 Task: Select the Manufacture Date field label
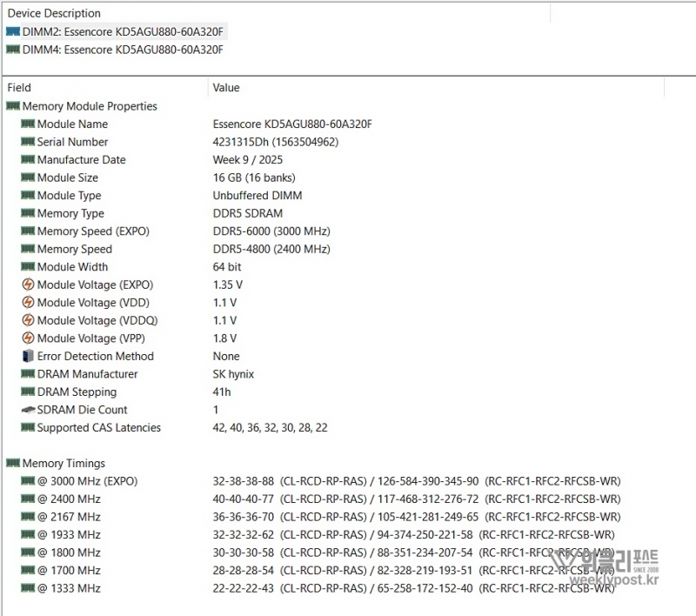(x=81, y=160)
